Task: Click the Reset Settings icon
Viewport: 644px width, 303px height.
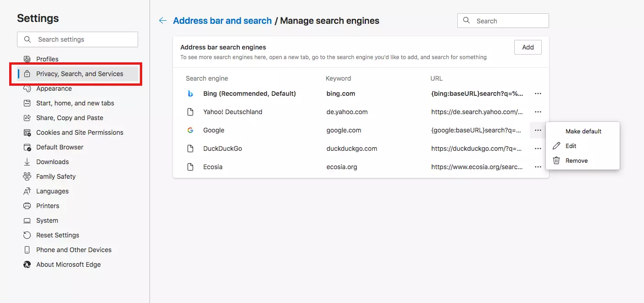Action: click(27, 235)
